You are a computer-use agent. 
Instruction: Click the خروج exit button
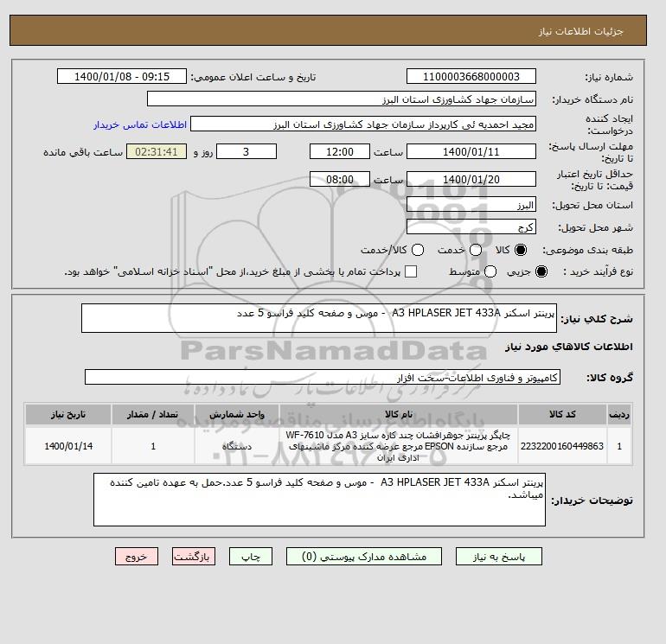pos(137,557)
